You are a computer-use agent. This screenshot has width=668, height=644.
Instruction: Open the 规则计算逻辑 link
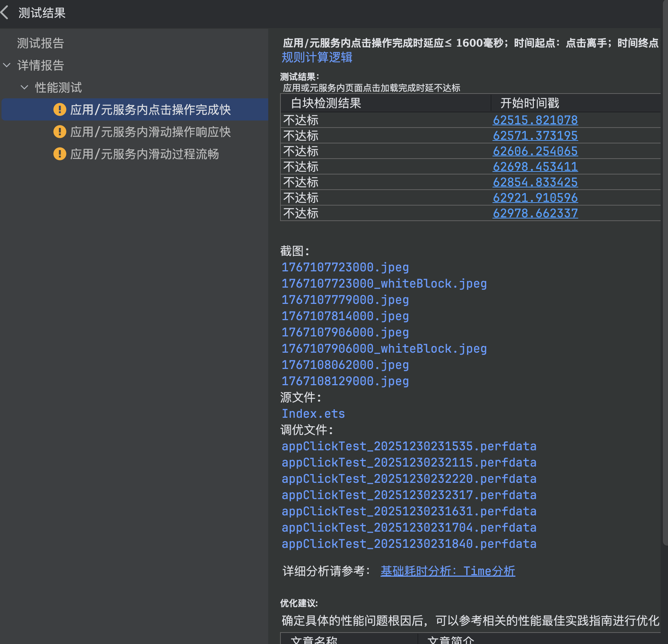tap(317, 57)
